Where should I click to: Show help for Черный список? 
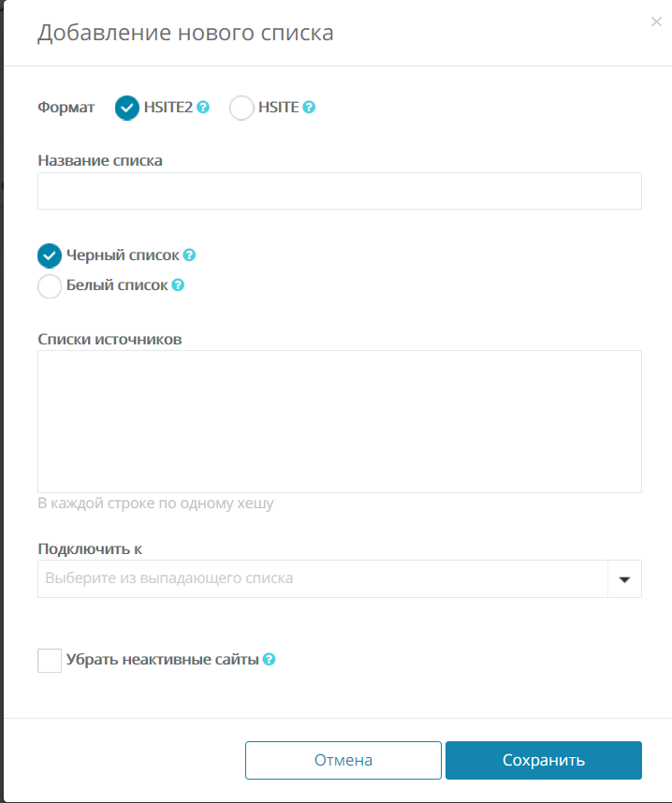coord(189,255)
